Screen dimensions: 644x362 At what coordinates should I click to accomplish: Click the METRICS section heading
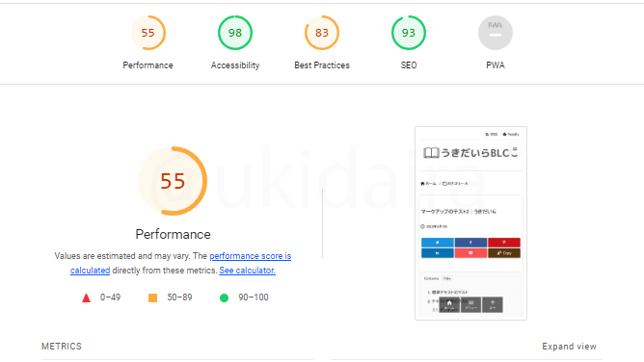62,347
